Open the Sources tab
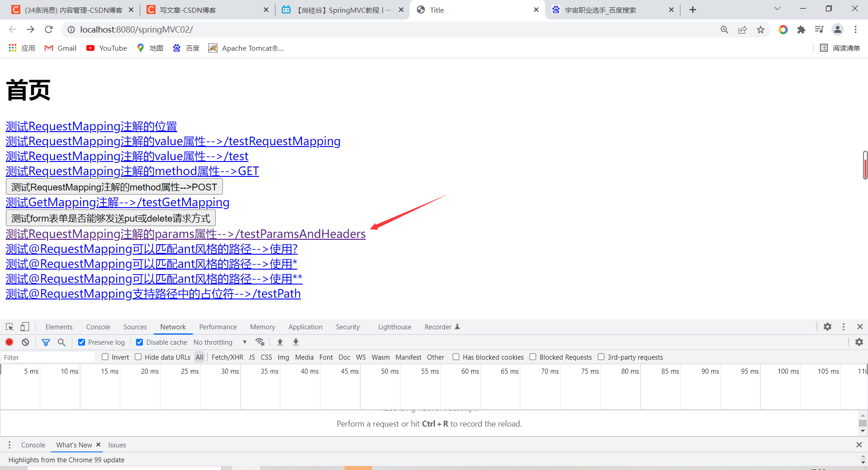Viewport: 868px width, 470px height. (x=135, y=327)
